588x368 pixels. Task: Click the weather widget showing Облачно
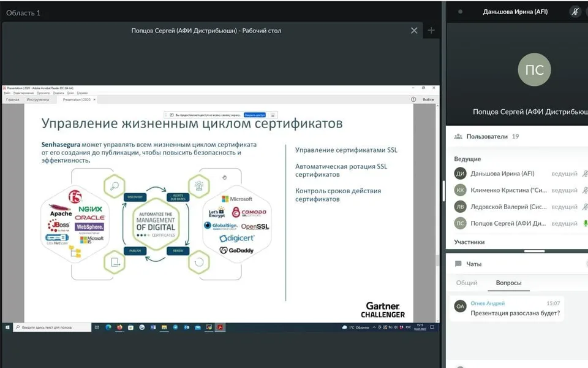point(355,328)
